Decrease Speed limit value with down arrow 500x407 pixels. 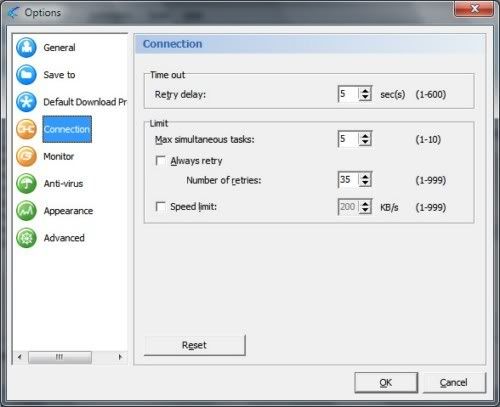click(x=365, y=210)
